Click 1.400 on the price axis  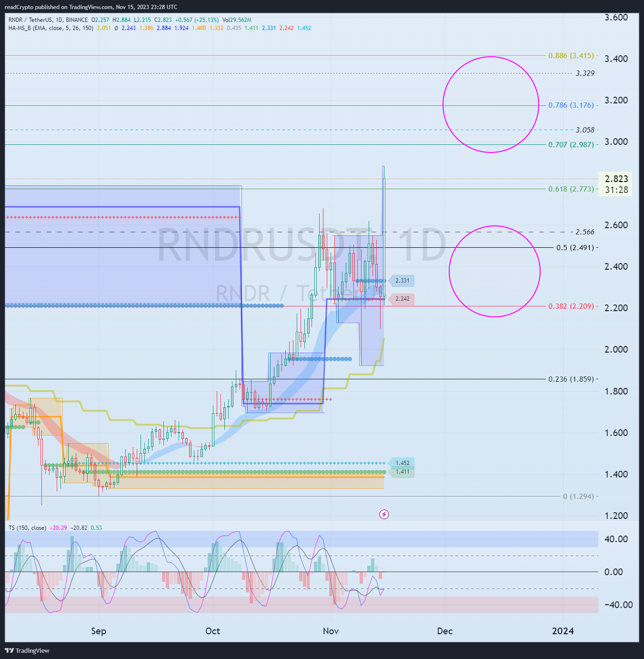click(x=616, y=474)
